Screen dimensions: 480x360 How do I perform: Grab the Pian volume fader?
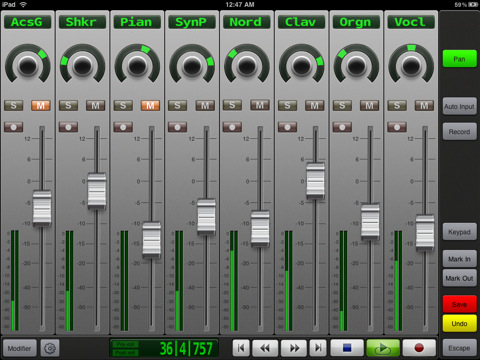tap(152, 240)
